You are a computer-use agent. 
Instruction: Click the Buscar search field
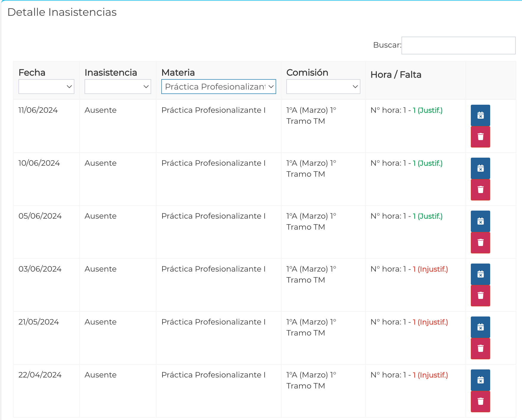tap(458, 46)
